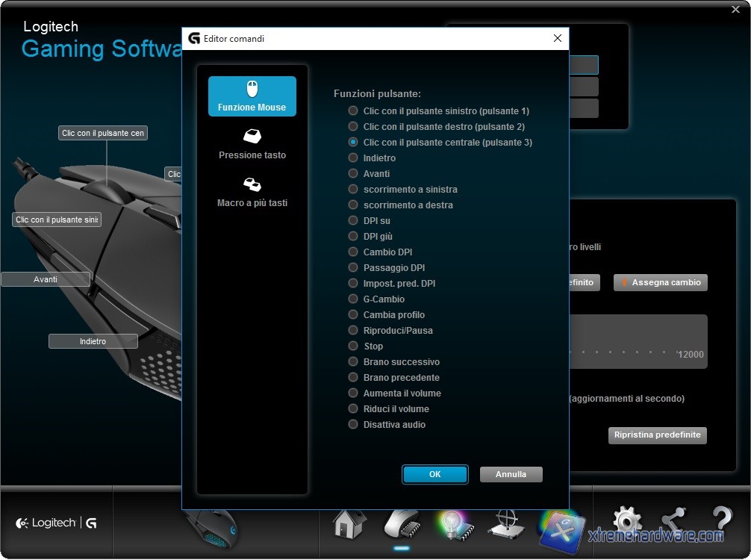
Task: Select the Disattiva audio radio option
Action: pyautogui.click(x=353, y=425)
